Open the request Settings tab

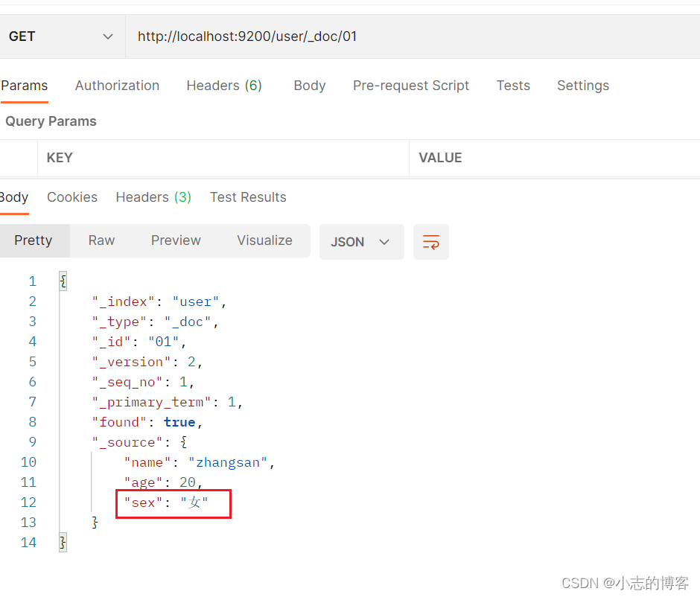coord(582,85)
